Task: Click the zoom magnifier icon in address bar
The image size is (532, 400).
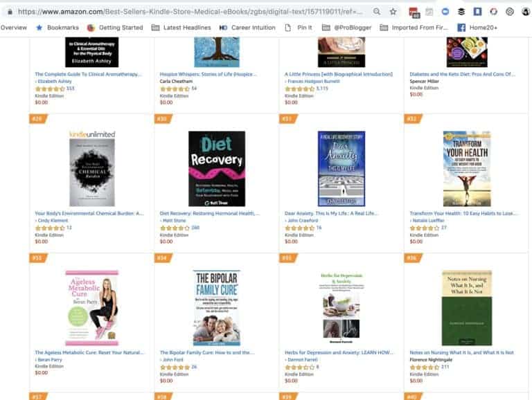Action: point(377,12)
